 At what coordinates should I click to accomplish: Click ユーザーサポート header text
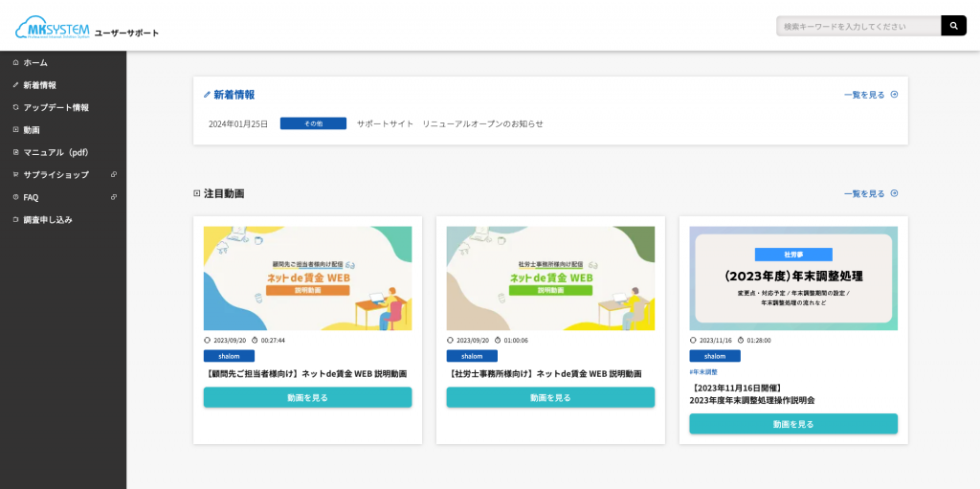(x=126, y=33)
